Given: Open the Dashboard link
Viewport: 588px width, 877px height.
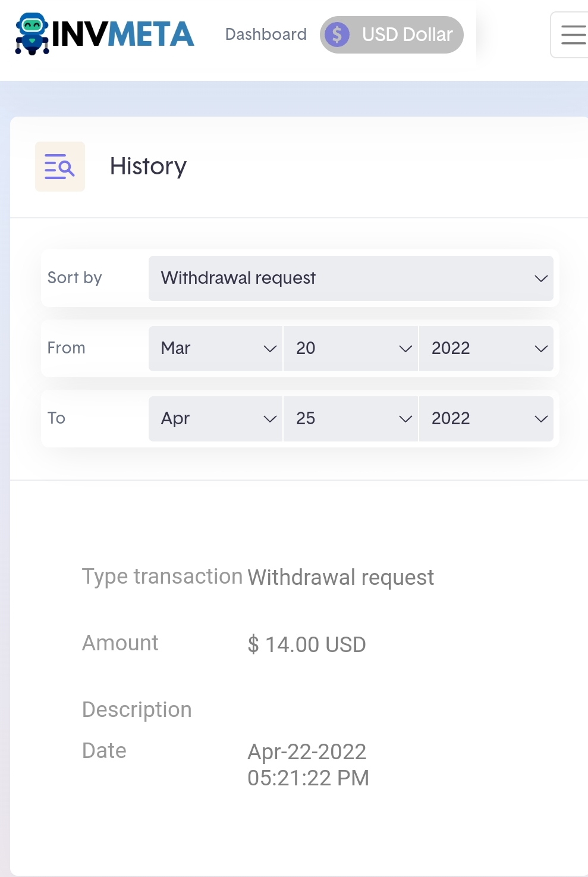Looking at the screenshot, I should tap(266, 35).
